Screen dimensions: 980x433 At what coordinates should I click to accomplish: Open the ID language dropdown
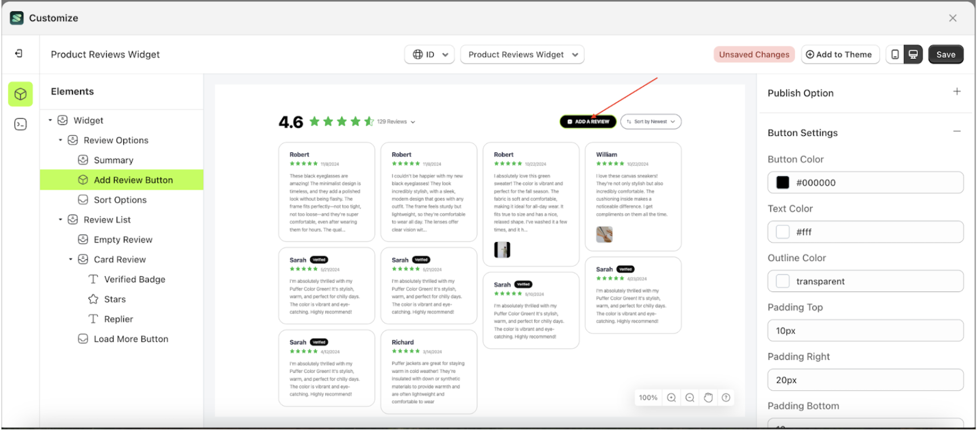[x=430, y=55]
